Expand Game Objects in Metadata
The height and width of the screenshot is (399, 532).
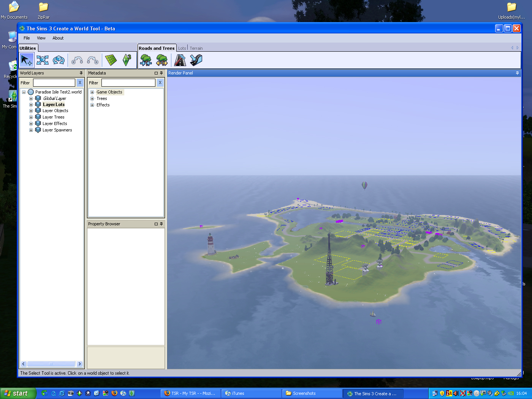92,92
